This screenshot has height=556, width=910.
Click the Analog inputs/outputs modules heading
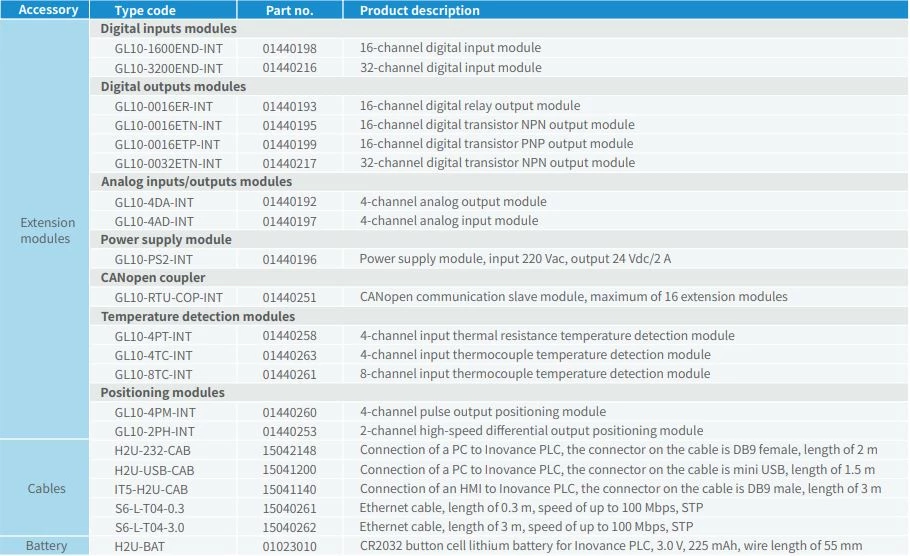(196, 182)
